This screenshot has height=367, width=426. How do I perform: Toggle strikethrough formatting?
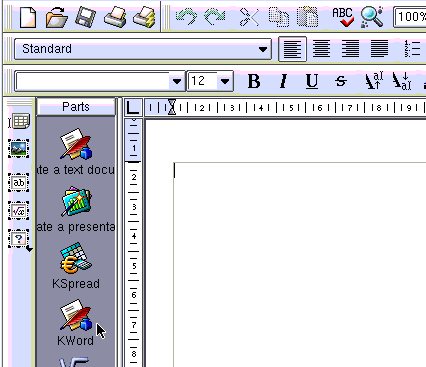tap(341, 81)
